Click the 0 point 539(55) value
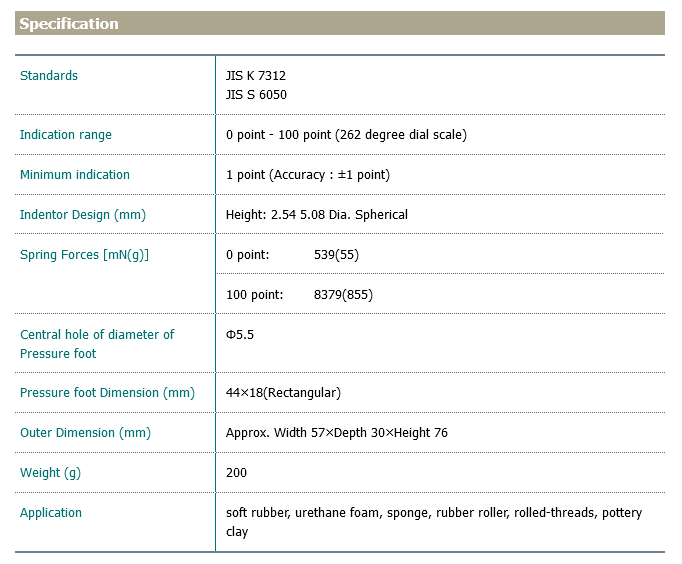This screenshot has width=682, height=564. point(292,255)
